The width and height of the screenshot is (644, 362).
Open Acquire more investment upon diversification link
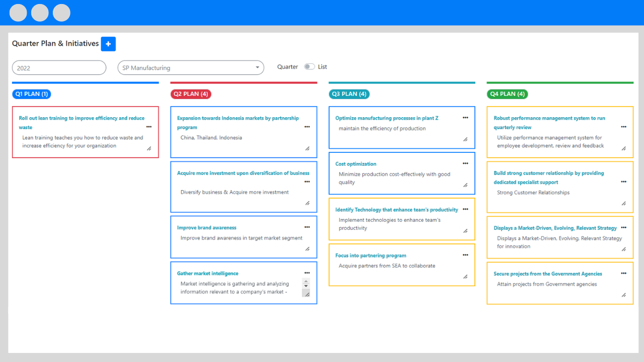pyautogui.click(x=243, y=173)
